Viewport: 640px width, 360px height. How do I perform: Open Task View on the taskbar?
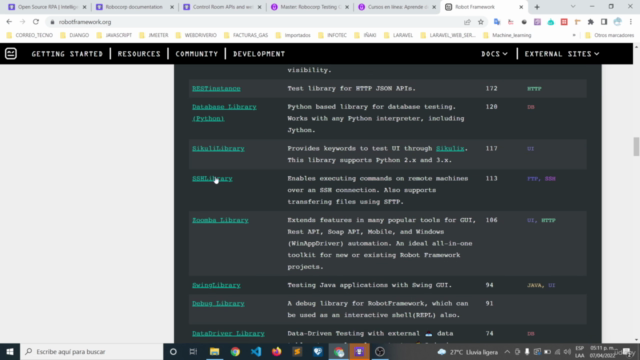(193, 351)
